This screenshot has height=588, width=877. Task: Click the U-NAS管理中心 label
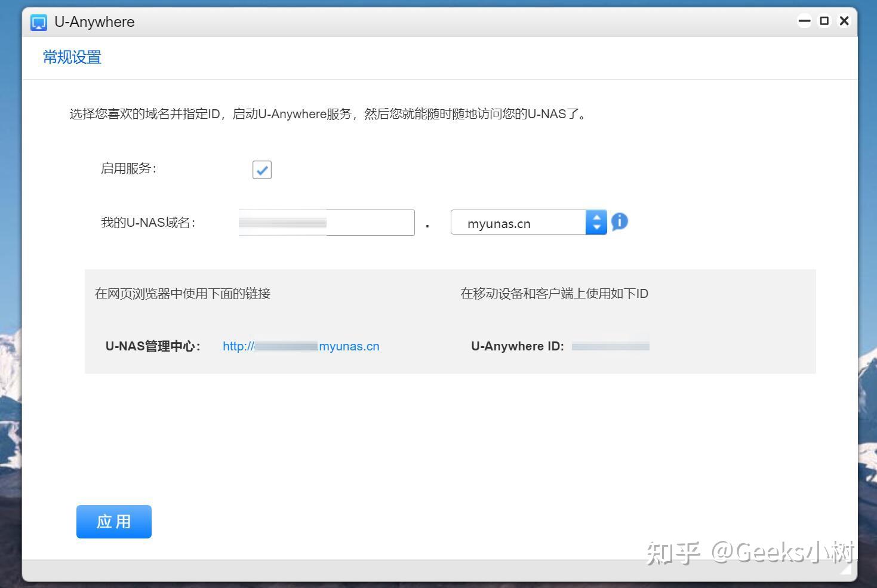point(153,346)
